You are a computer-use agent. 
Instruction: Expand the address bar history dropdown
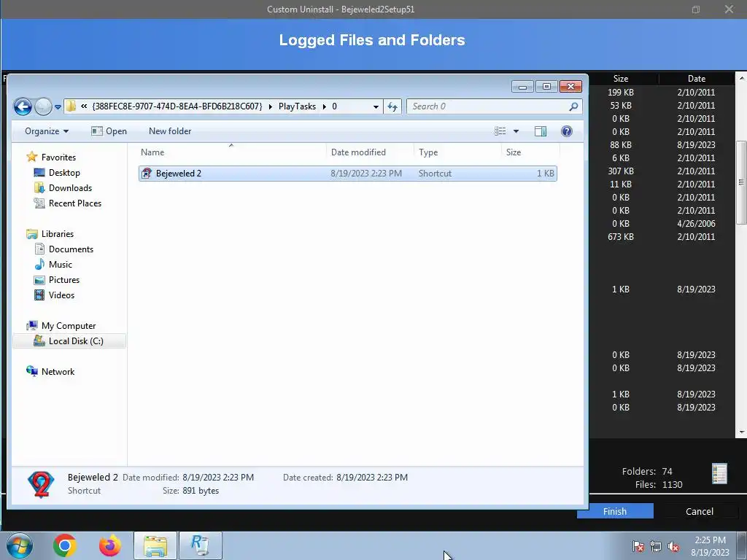pos(376,106)
